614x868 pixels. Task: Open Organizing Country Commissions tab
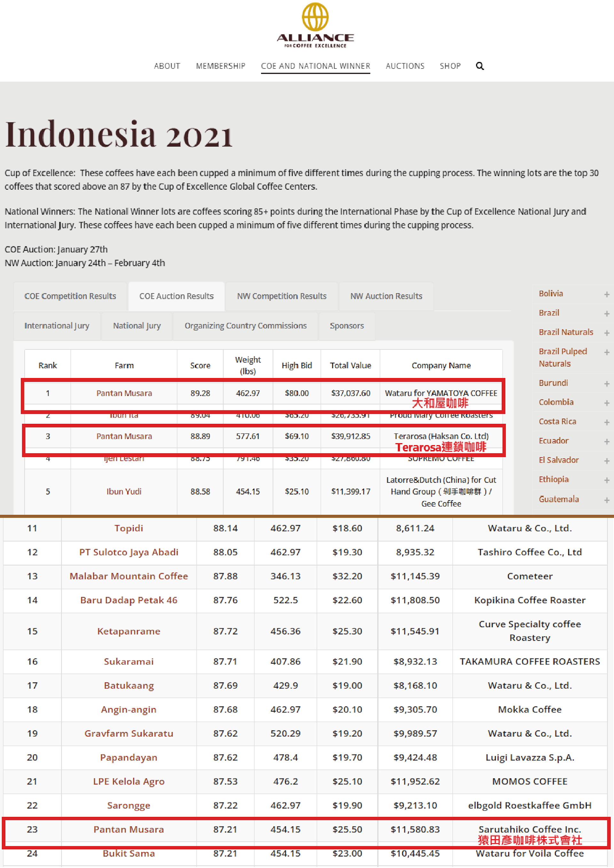tap(245, 326)
